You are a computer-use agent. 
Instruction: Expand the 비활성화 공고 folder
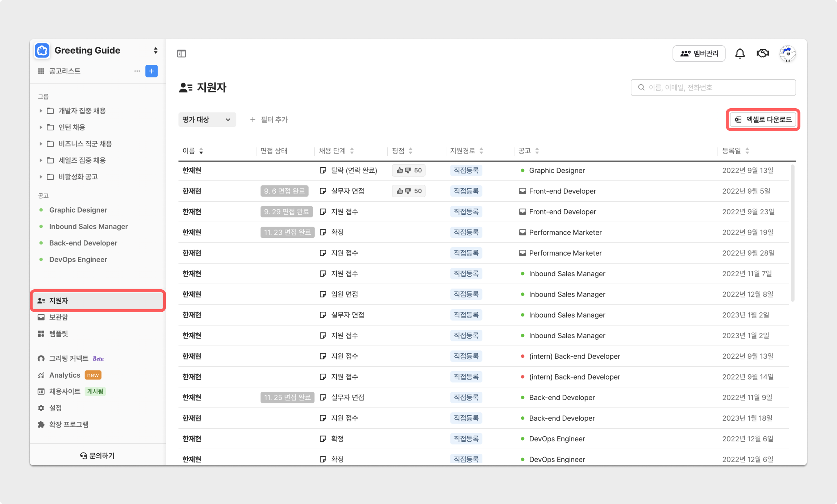(41, 177)
